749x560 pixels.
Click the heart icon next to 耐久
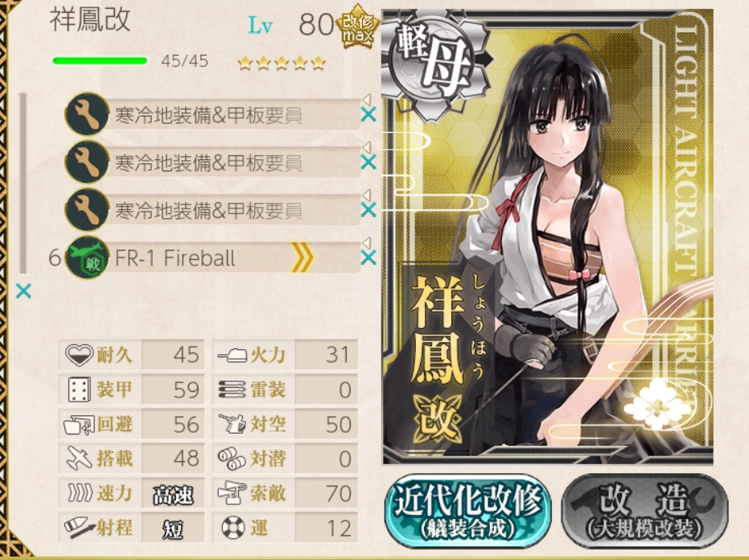tap(78, 355)
